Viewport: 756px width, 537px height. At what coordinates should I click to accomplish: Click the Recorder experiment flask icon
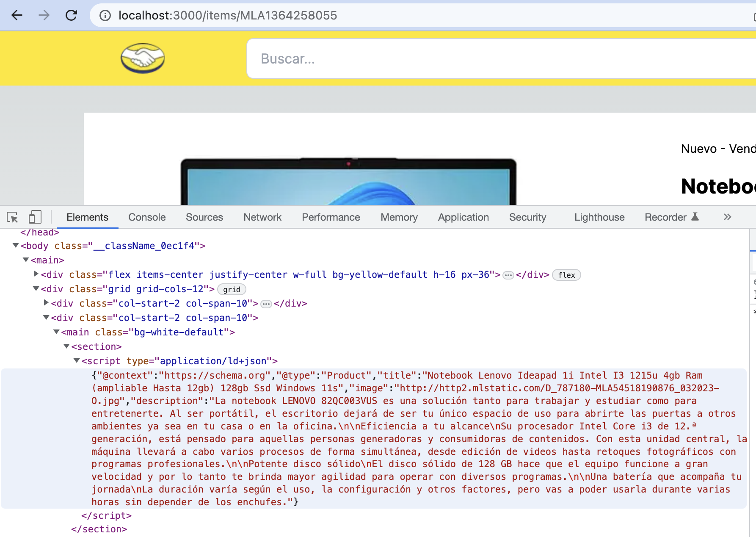click(x=695, y=217)
